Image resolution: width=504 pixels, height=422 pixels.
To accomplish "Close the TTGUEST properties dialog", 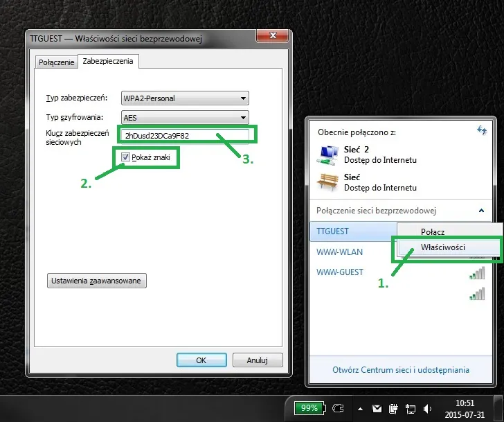I will [x=273, y=35].
